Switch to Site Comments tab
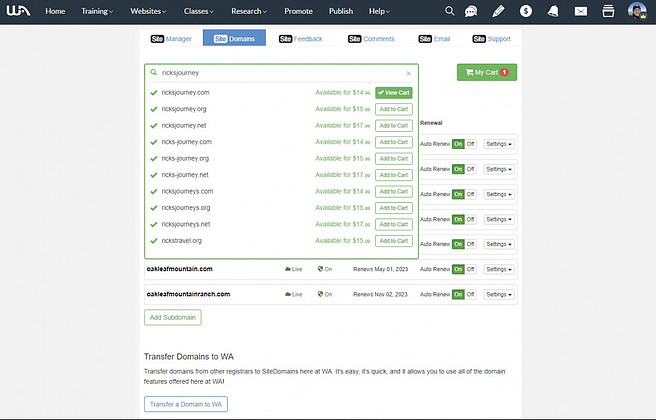Screen dimensions: 656x420 pos(372,39)
